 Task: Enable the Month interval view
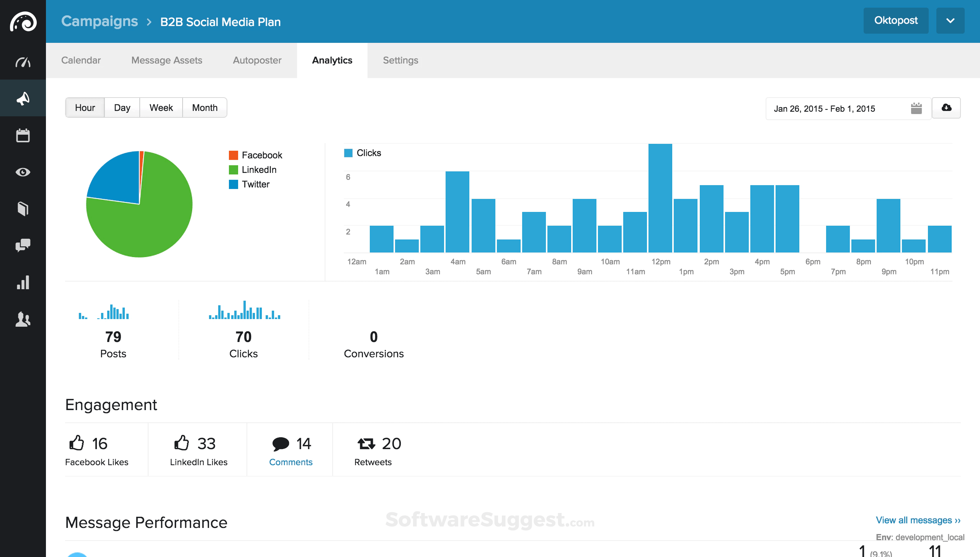click(205, 107)
